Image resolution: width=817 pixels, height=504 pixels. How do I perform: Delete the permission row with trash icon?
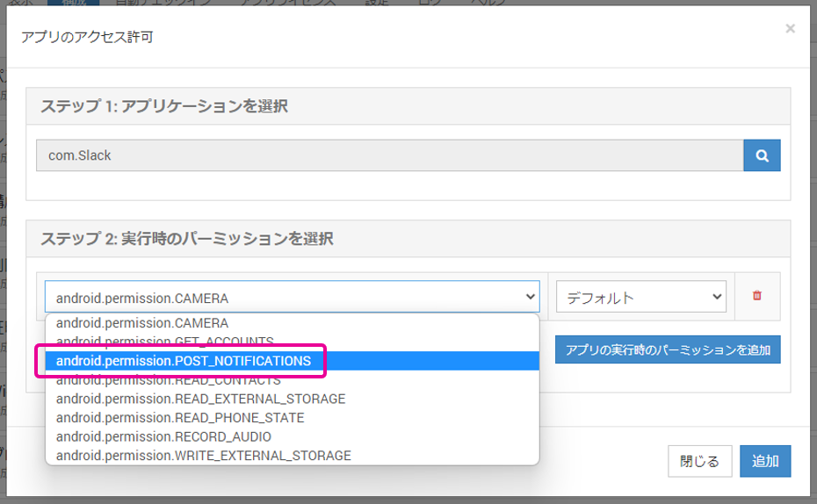pos(756,296)
